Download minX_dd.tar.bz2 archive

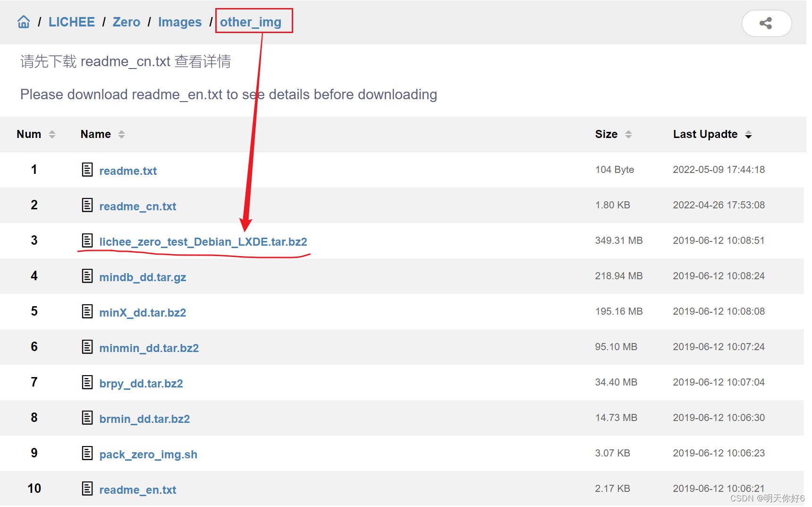click(143, 313)
